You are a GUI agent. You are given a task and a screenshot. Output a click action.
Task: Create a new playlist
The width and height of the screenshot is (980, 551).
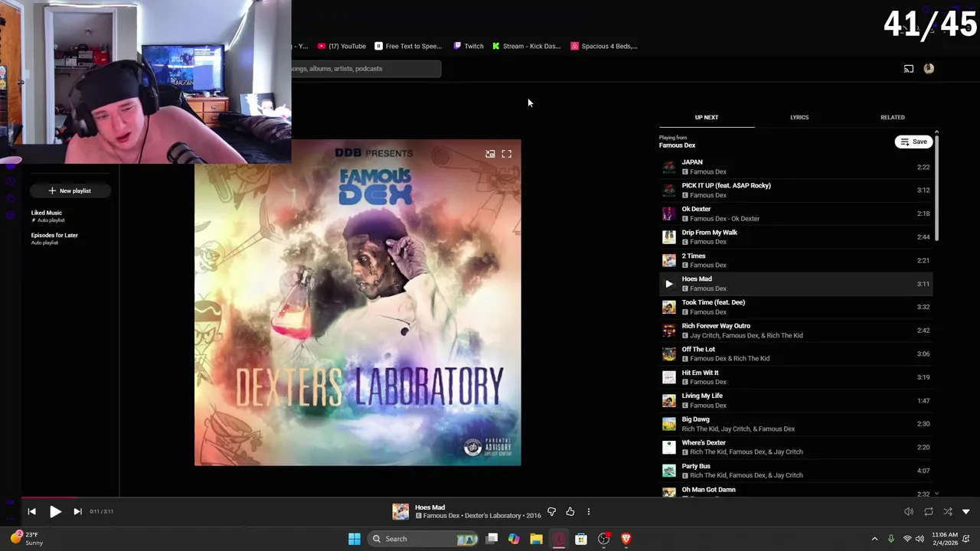pos(70,191)
